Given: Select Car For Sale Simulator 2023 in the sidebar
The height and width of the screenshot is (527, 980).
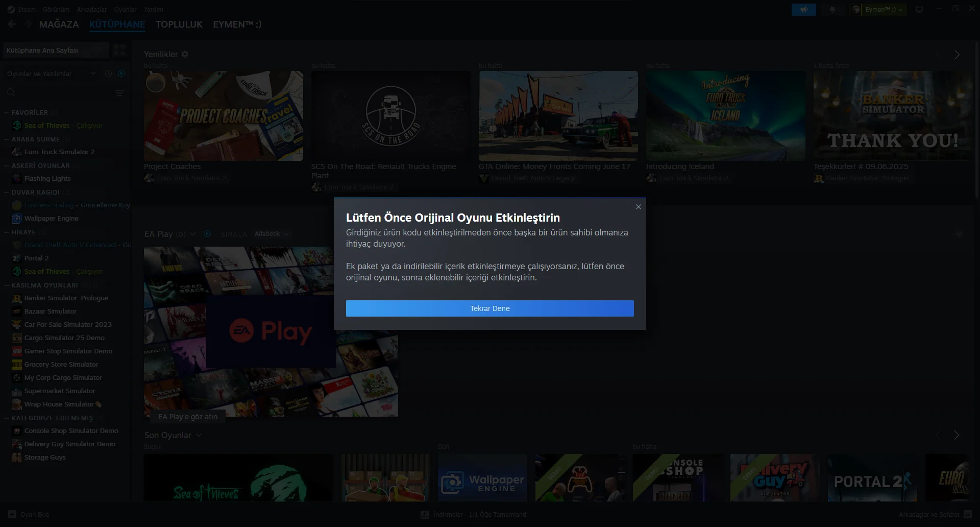Looking at the screenshot, I should pos(68,325).
